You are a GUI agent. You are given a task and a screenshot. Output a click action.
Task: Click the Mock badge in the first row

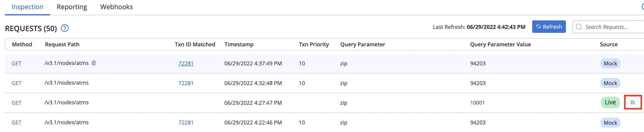[610, 63]
